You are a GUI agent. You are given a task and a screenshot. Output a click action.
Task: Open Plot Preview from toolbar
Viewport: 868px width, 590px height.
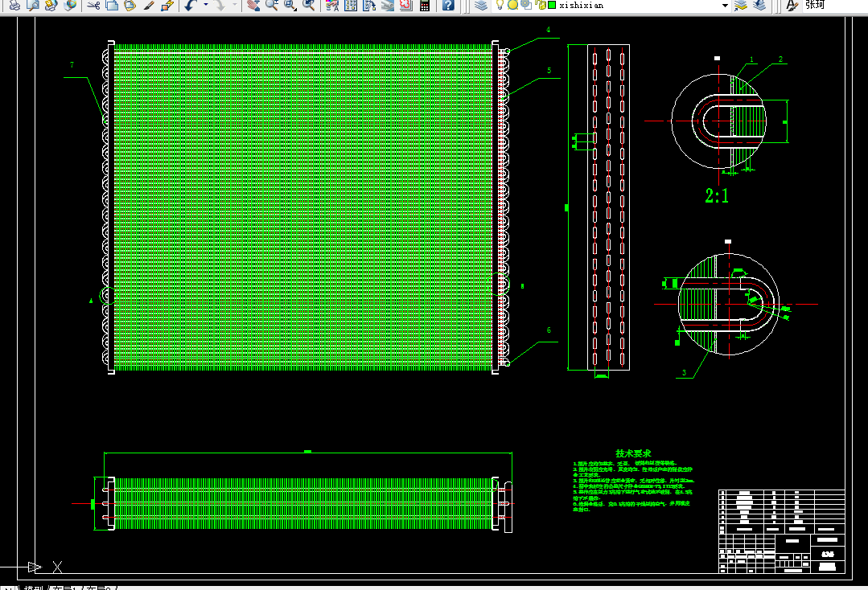coord(33,5)
